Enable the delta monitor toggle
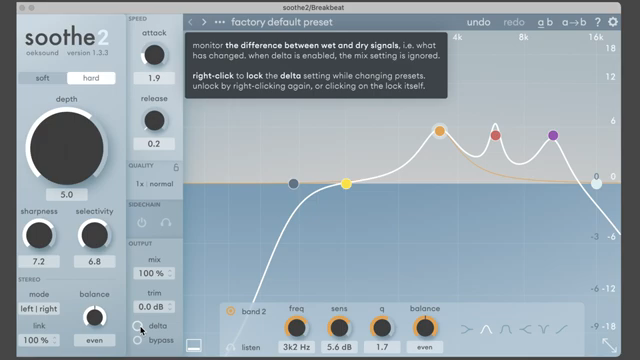The image size is (640, 360). pos(138,326)
